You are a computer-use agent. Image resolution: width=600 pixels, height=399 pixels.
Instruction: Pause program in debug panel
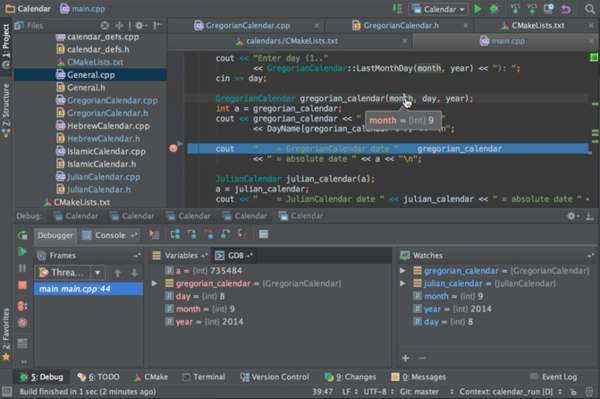click(23, 268)
